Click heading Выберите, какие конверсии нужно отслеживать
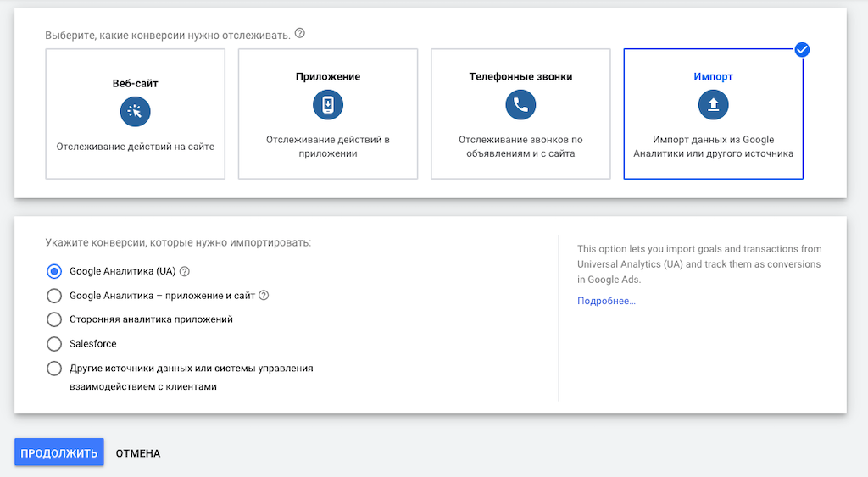The height and width of the screenshot is (477, 868). pyautogui.click(x=168, y=36)
